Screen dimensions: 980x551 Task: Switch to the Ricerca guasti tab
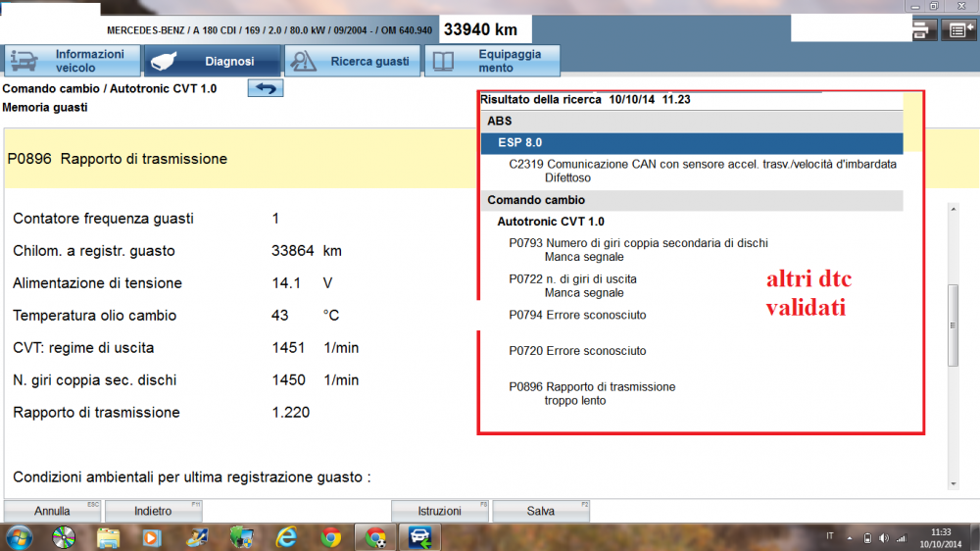click(x=353, y=61)
